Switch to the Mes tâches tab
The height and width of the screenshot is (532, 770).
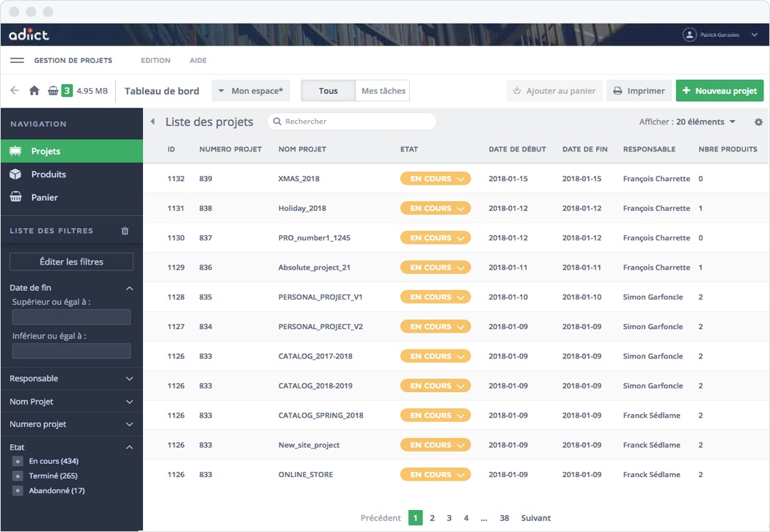pyautogui.click(x=383, y=91)
